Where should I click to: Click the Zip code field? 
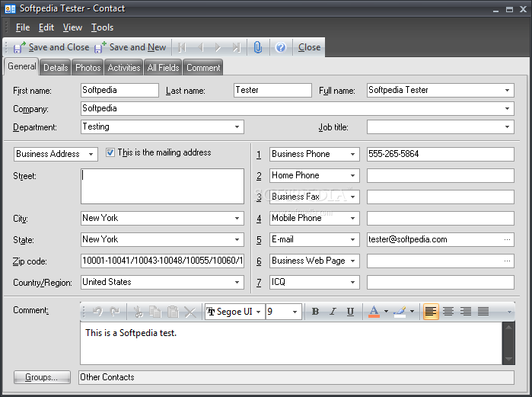[163, 261]
